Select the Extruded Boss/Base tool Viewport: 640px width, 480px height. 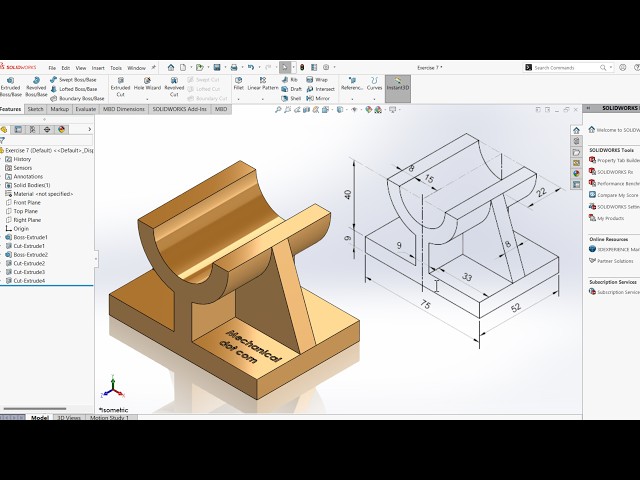point(11,87)
